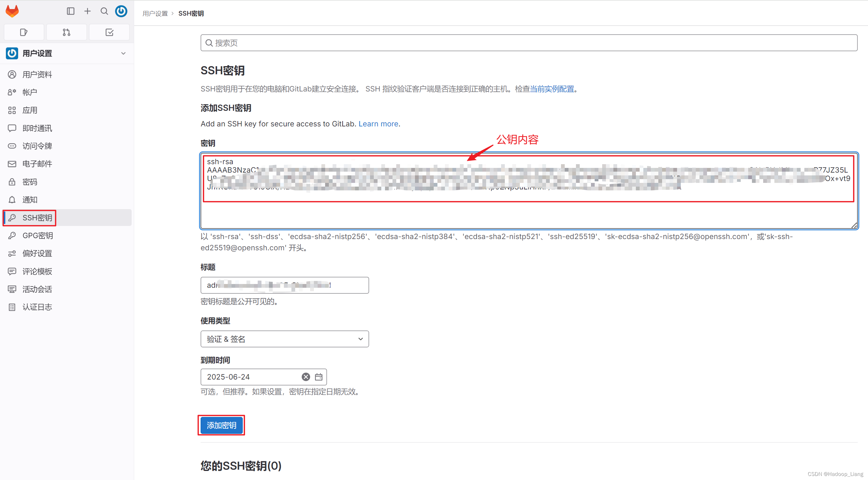Click the GitLab fox logo
The height and width of the screenshot is (480, 868).
(x=12, y=11)
